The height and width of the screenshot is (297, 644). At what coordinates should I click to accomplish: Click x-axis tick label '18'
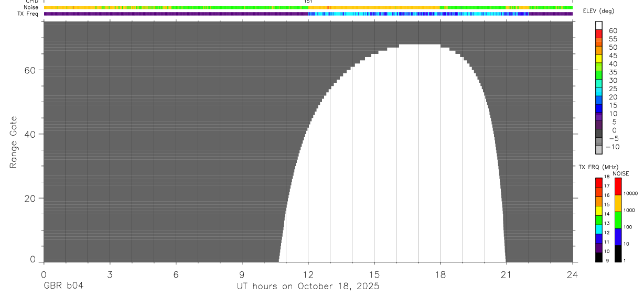[x=440, y=274]
